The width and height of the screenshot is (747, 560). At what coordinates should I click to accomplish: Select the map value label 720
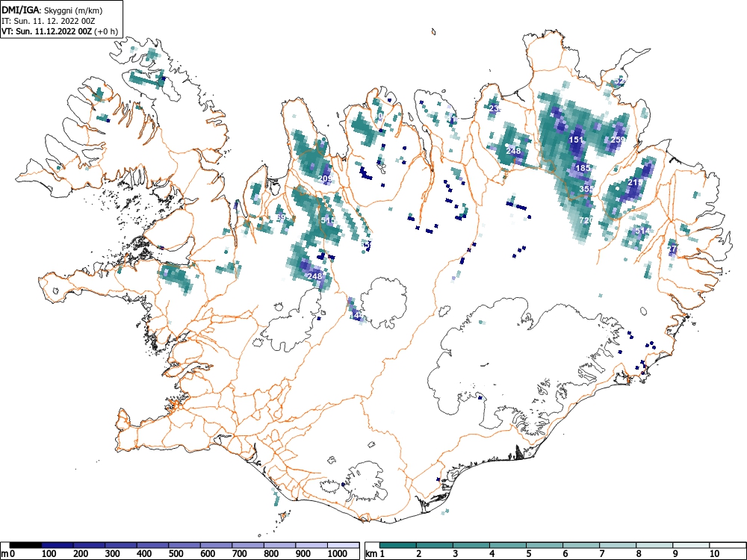click(x=586, y=220)
